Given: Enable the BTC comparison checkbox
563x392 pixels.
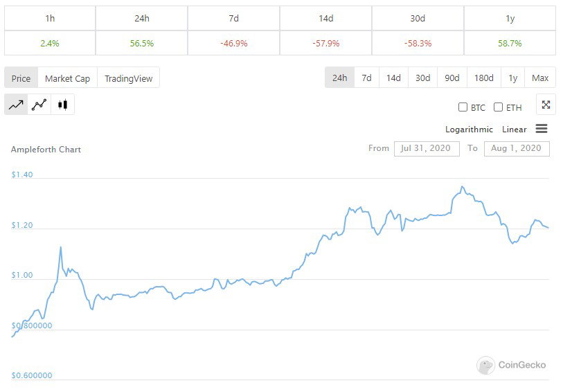Looking at the screenshot, I should [463, 107].
